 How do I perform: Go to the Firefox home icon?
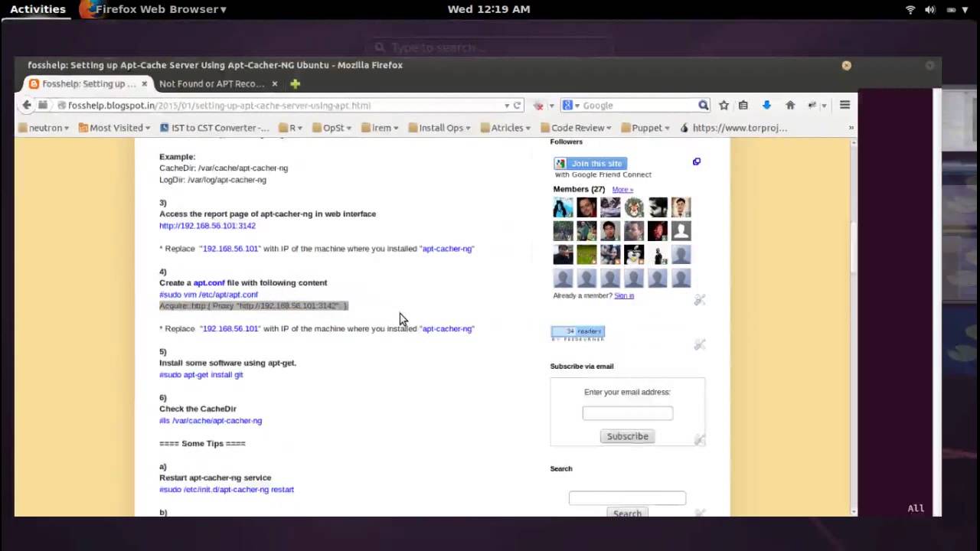click(x=790, y=106)
